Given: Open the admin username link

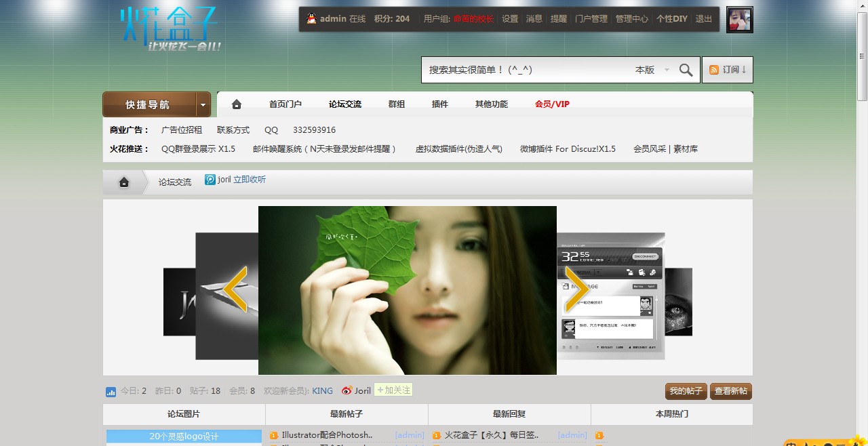Looking at the screenshot, I should tap(333, 19).
